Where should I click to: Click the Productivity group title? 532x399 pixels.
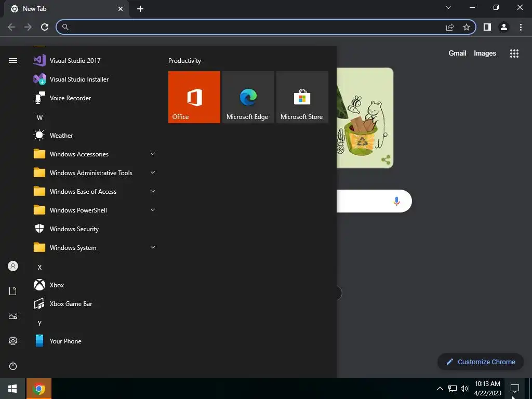[x=184, y=61]
